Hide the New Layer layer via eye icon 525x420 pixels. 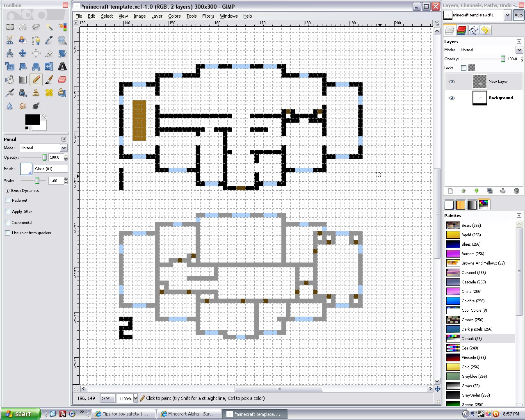click(452, 82)
